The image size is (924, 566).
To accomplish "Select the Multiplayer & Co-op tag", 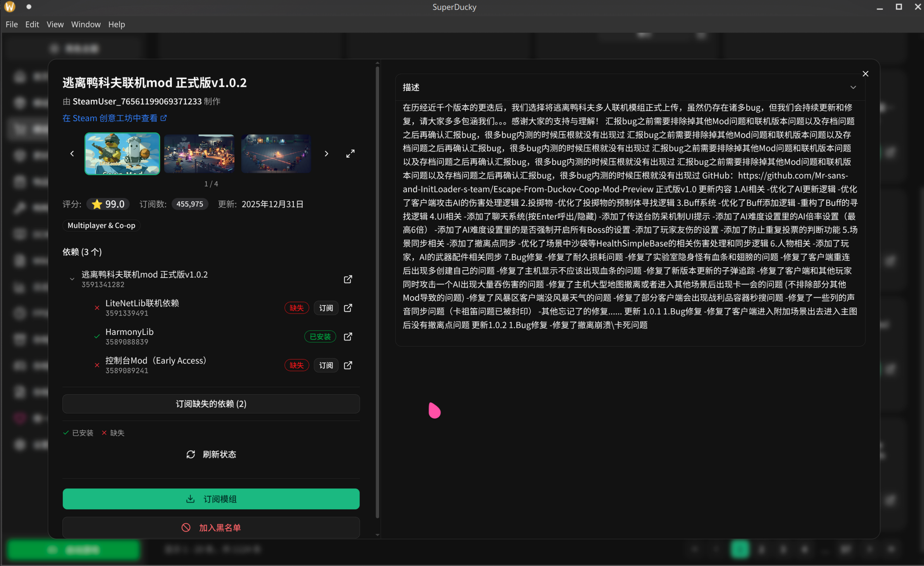I will point(101,225).
